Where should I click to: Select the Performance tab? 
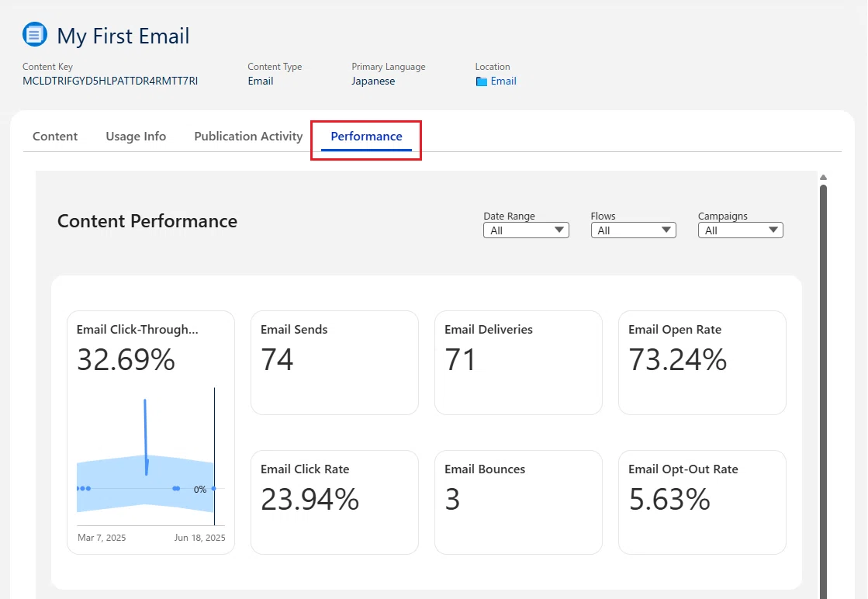pos(366,137)
